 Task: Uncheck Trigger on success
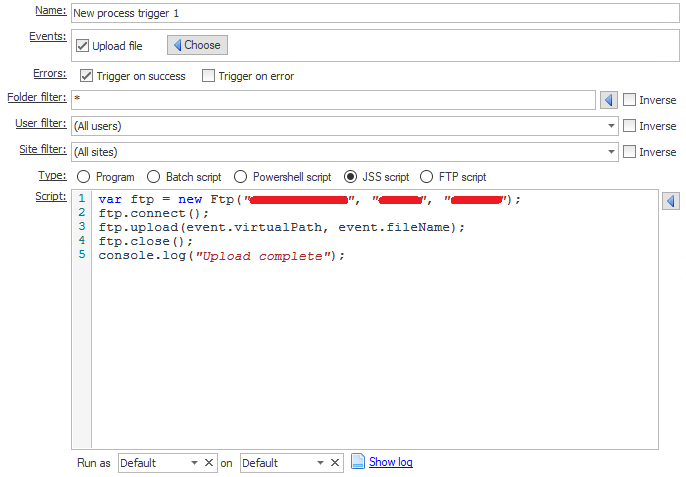click(x=87, y=76)
